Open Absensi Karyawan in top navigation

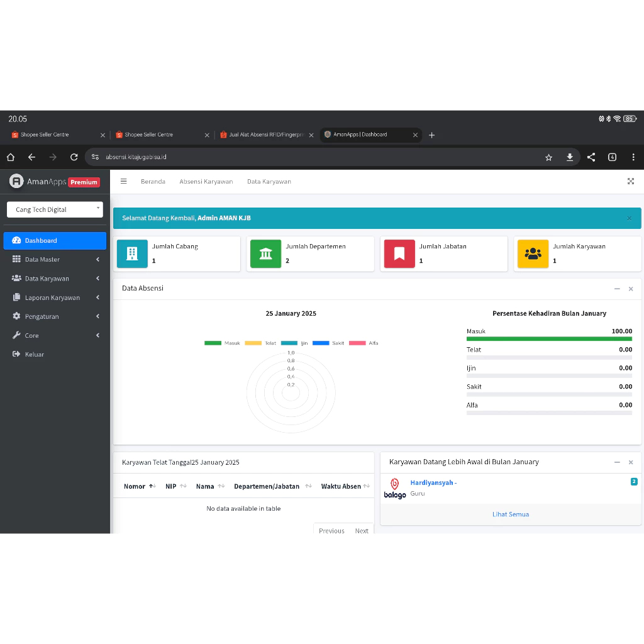pos(206,181)
